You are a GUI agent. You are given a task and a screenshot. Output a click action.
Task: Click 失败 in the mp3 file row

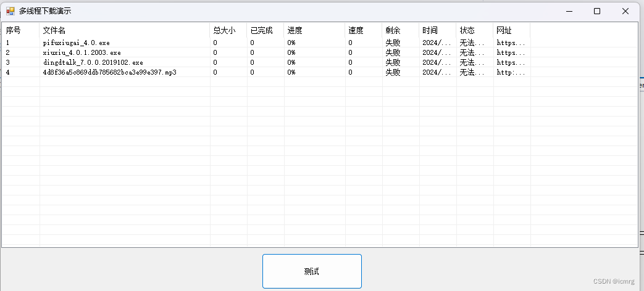[x=393, y=72]
